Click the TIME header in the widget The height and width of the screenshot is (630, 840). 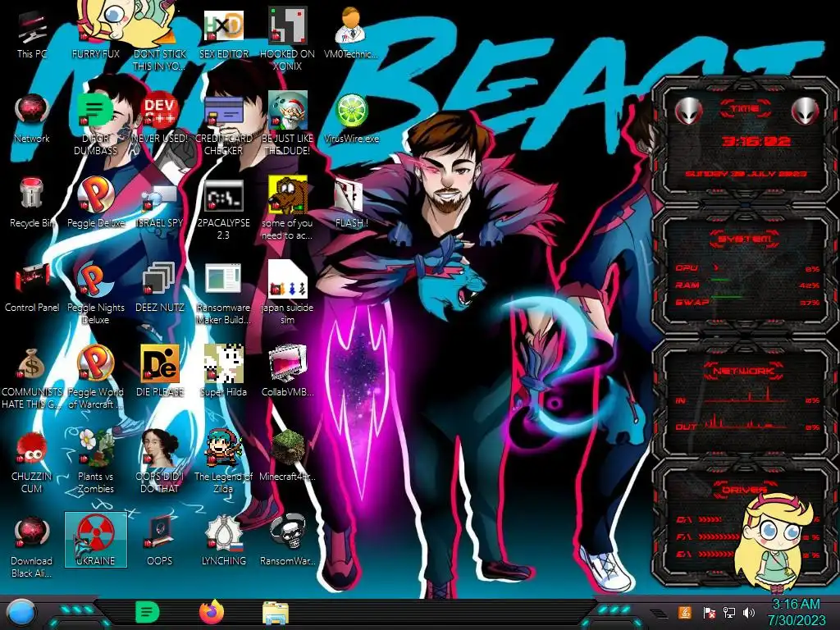point(745,109)
